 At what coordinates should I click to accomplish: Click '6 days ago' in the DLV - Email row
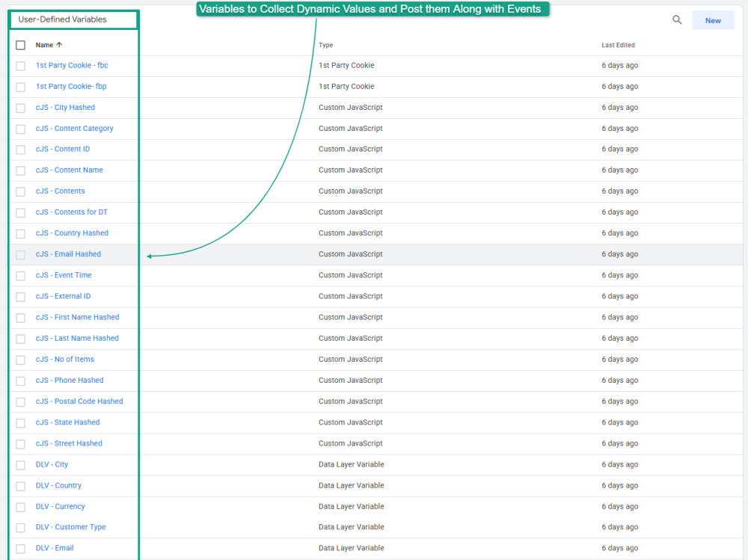click(x=619, y=547)
